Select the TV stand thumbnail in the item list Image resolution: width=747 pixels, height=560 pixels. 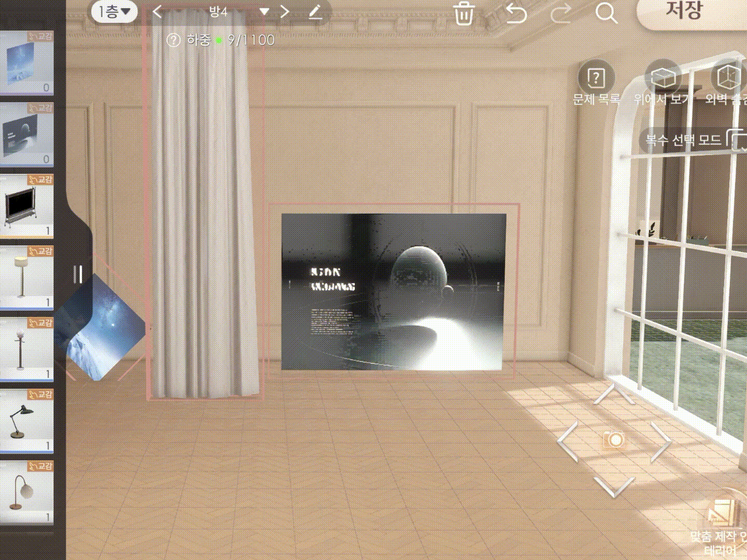coord(26,205)
